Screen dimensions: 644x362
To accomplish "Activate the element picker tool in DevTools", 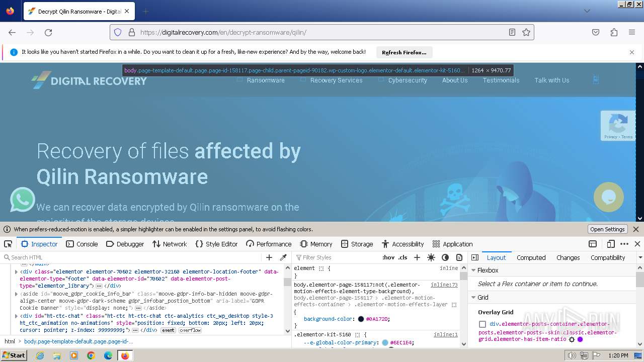I will [8, 244].
